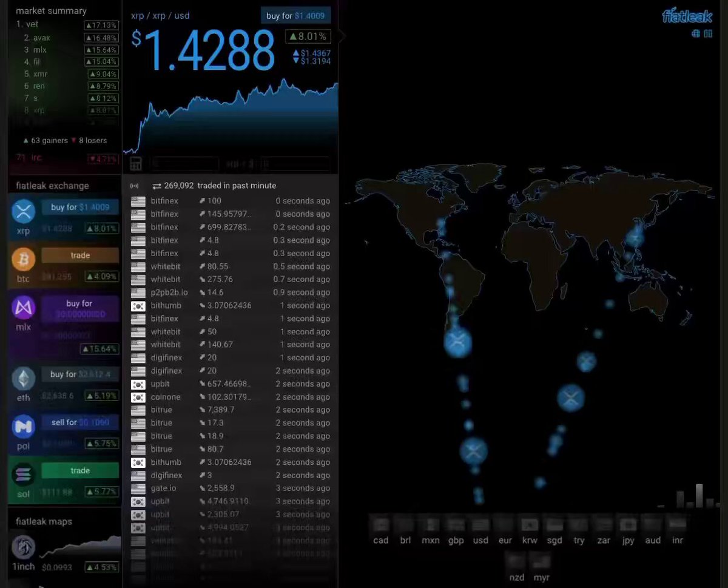Click the 'buy for' button for eth
Screen dimensions: 728x588
click(80, 374)
